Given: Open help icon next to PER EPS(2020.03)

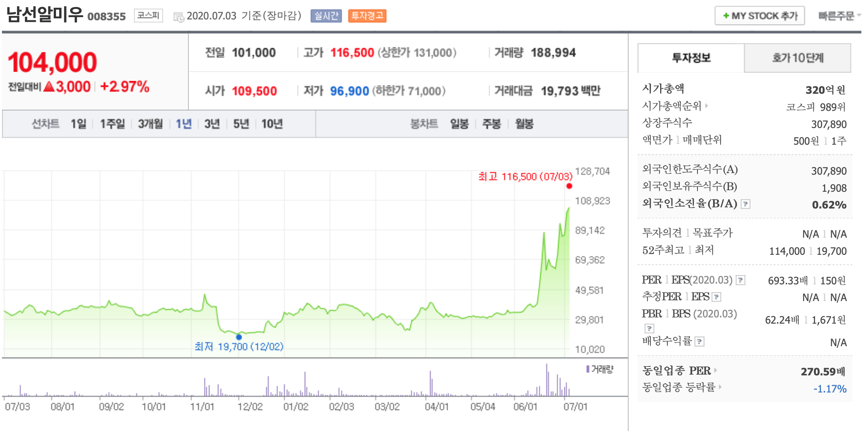Looking at the screenshot, I should (741, 280).
